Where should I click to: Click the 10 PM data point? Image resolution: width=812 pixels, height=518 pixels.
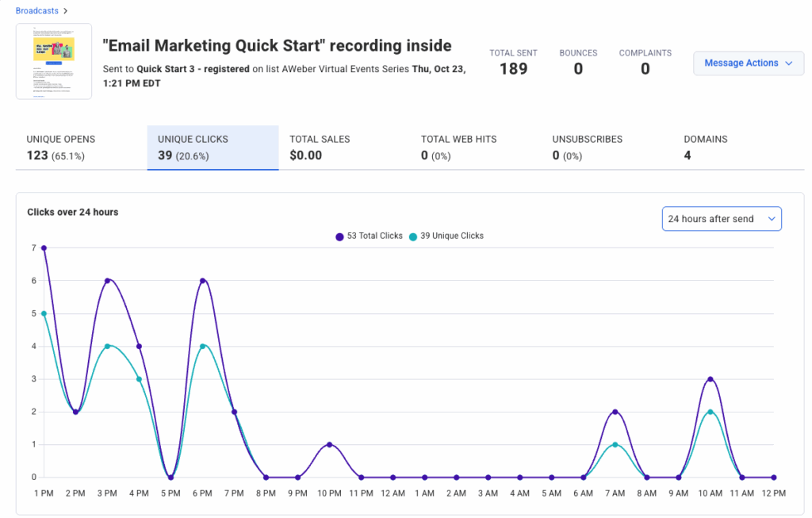329,444
